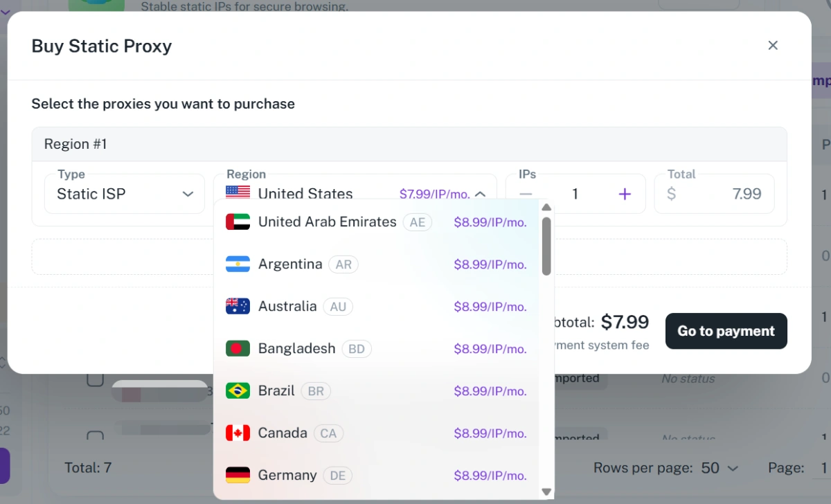This screenshot has width=831, height=504.
Task: Select Germany from the region list
Action: click(x=377, y=476)
